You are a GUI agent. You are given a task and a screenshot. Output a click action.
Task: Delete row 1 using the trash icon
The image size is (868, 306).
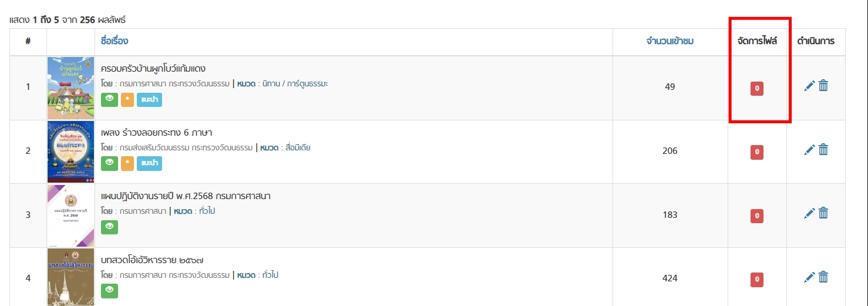click(823, 86)
